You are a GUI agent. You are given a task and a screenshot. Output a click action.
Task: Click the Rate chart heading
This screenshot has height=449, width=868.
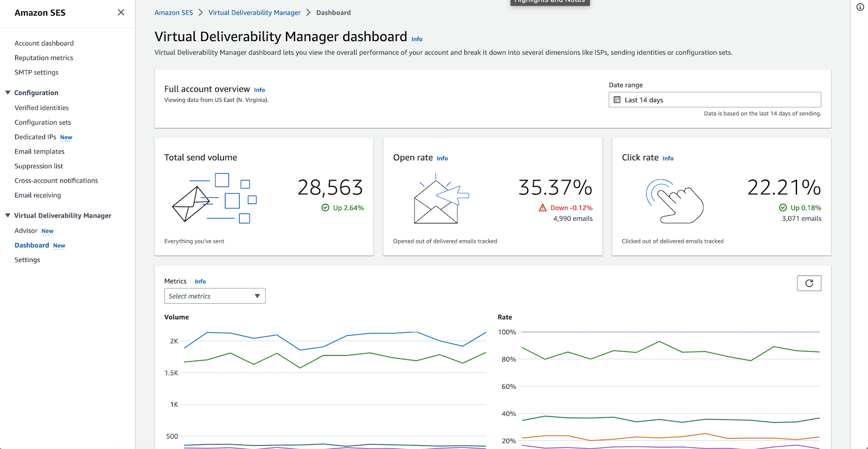(505, 317)
